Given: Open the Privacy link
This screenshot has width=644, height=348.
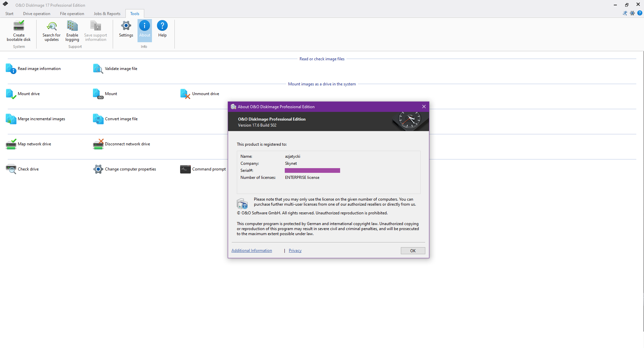Looking at the screenshot, I should coord(295,251).
